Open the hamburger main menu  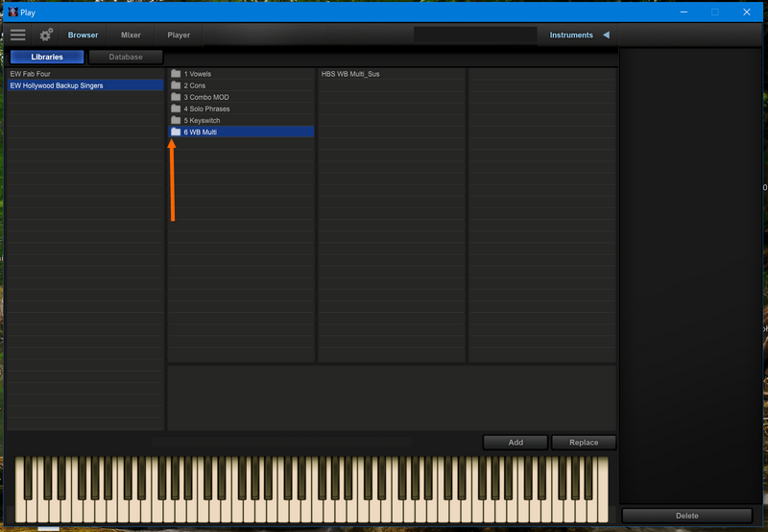click(18, 35)
